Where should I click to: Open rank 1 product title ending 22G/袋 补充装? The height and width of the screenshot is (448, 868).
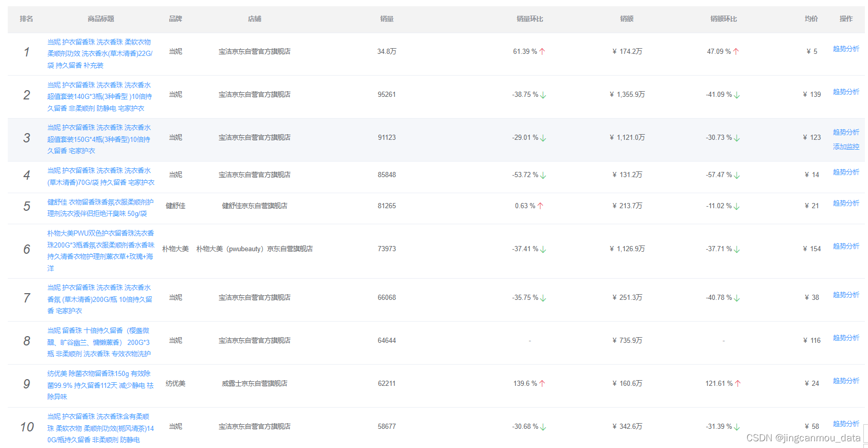tap(100, 53)
